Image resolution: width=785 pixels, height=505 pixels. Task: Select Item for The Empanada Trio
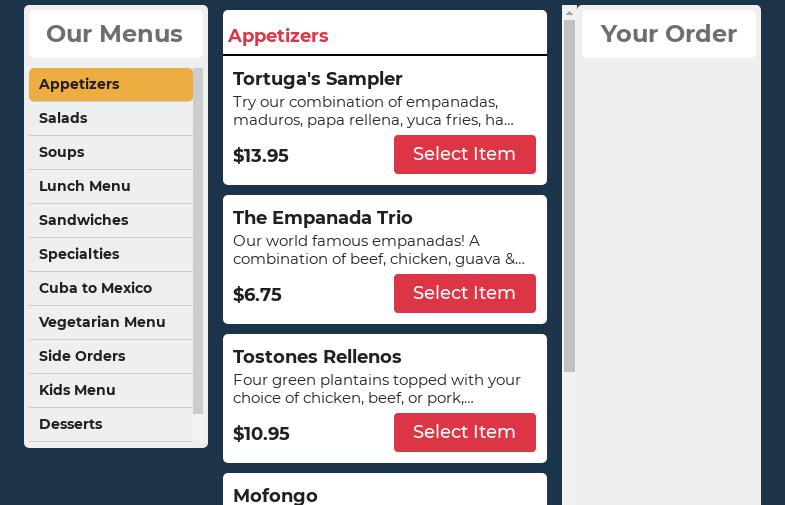(x=464, y=294)
